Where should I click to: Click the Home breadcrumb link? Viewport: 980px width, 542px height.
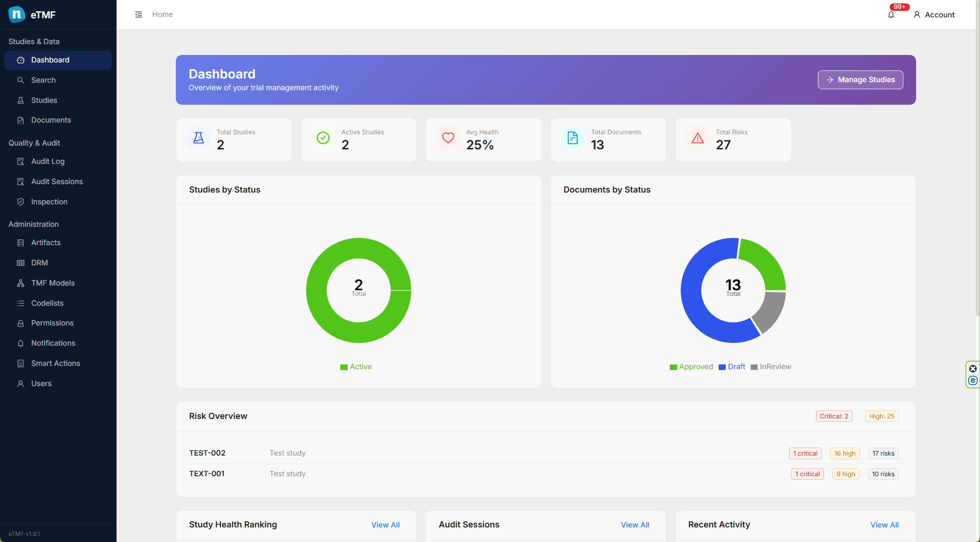pyautogui.click(x=163, y=15)
